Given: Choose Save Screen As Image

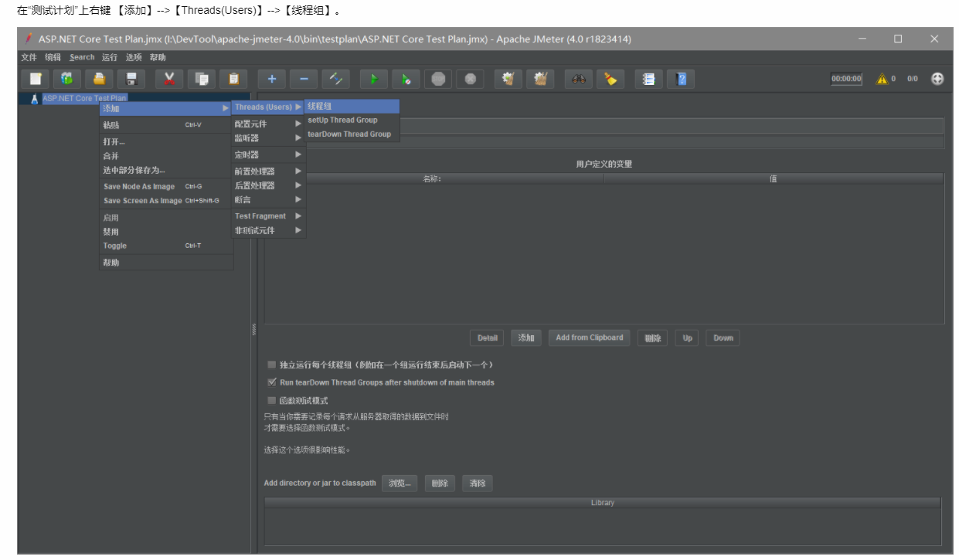Looking at the screenshot, I should click(165, 201).
